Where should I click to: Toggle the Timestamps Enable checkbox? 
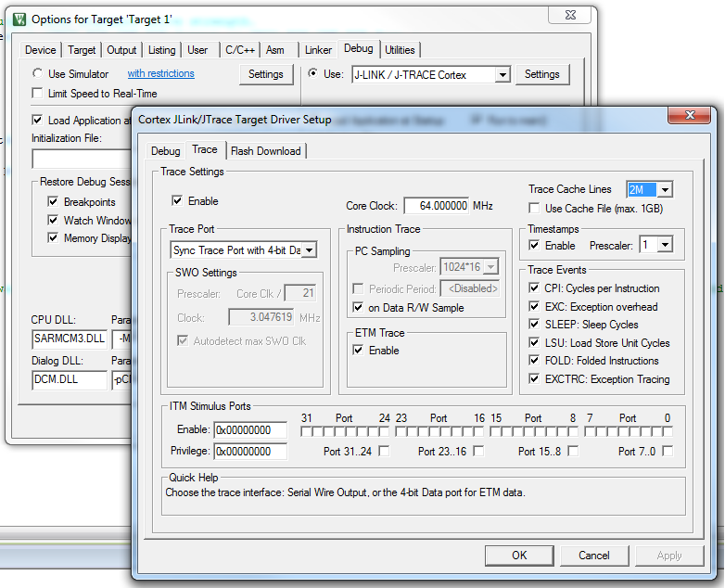point(534,245)
